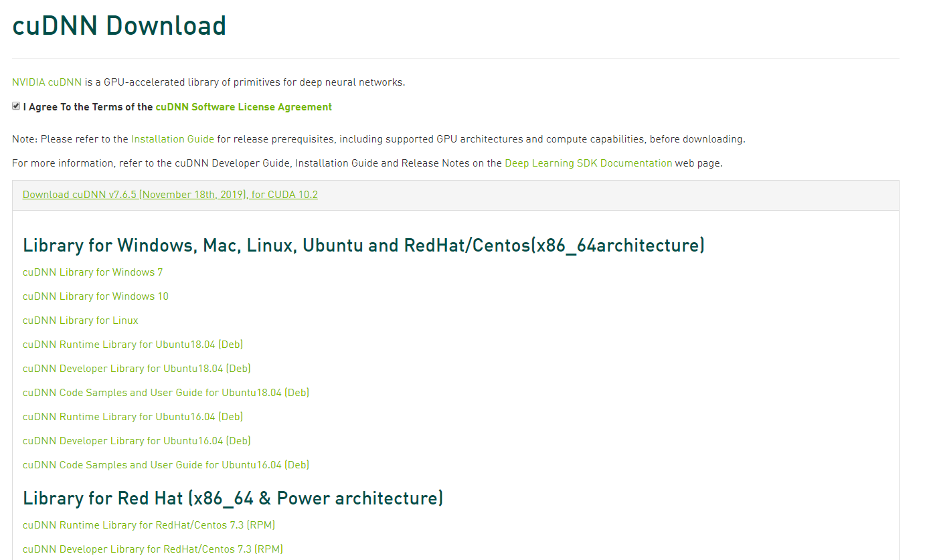Download cuDNN Code Samples and User Guide Ubuntu16.04
The height and width of the screenshot is (560, 931).
tap(166, 465)
